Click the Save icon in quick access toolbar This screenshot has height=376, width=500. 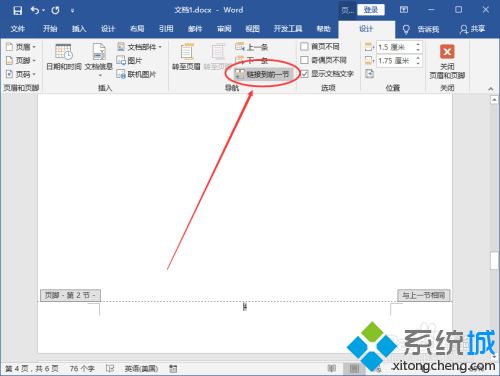(17, 10)
